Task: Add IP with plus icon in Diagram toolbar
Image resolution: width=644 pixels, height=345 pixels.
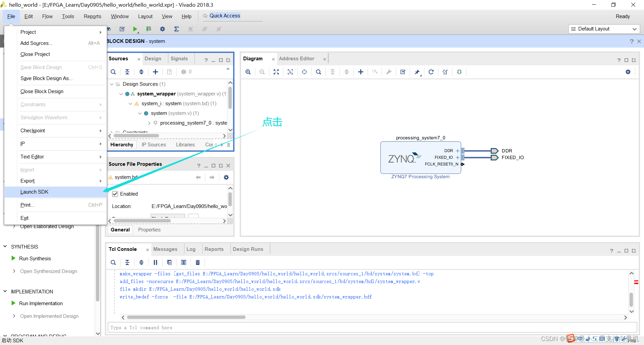Action: (x=361, y=72)
